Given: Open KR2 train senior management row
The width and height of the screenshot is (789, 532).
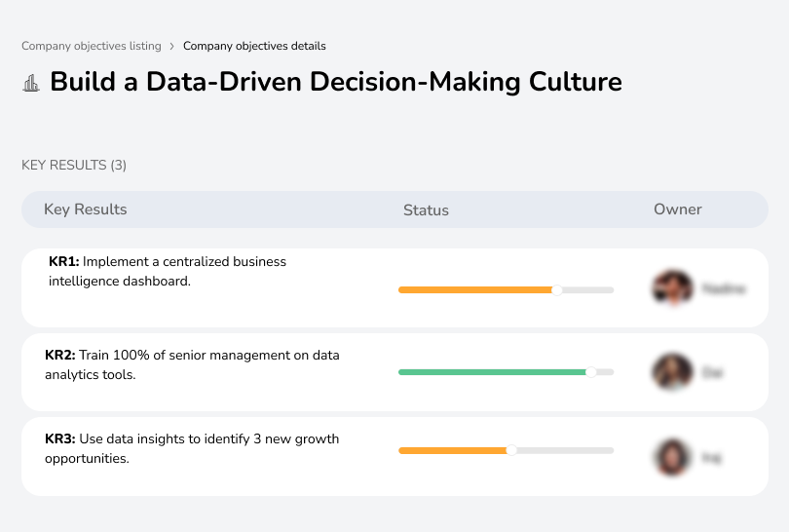Looking at the screenshot, I should [394, 372].
